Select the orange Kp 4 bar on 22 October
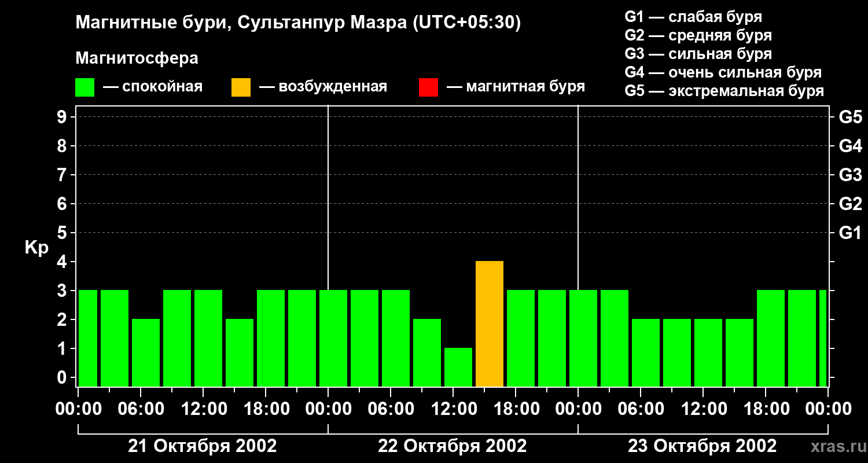This screenshot has height=463, width=868. pyautogui.click(x=490, y=324)
